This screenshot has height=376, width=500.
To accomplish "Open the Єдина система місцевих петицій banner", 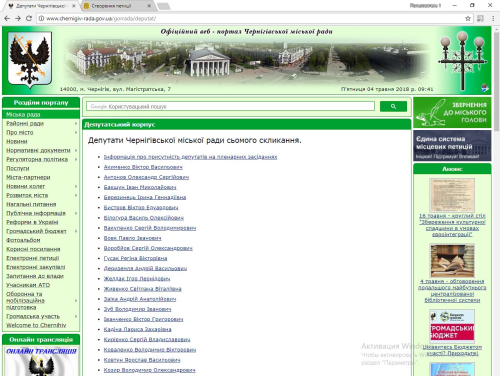I will click(x=452, y=146).
